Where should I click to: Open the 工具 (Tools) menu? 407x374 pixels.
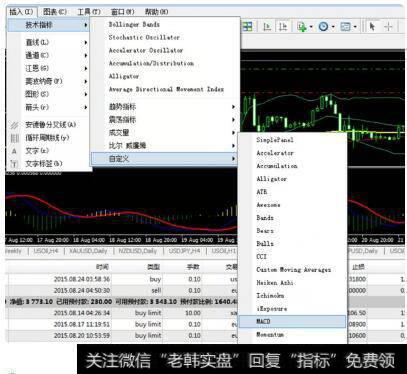click(x=89, y=12)
